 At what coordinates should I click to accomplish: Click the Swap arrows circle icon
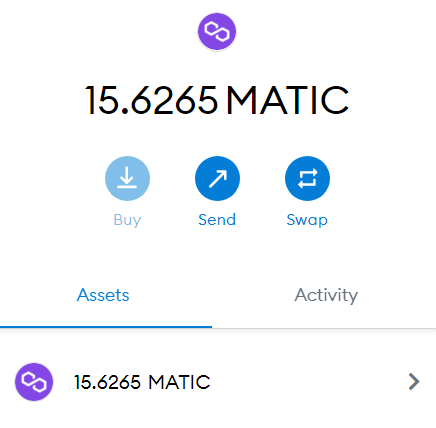coord(307,178)
